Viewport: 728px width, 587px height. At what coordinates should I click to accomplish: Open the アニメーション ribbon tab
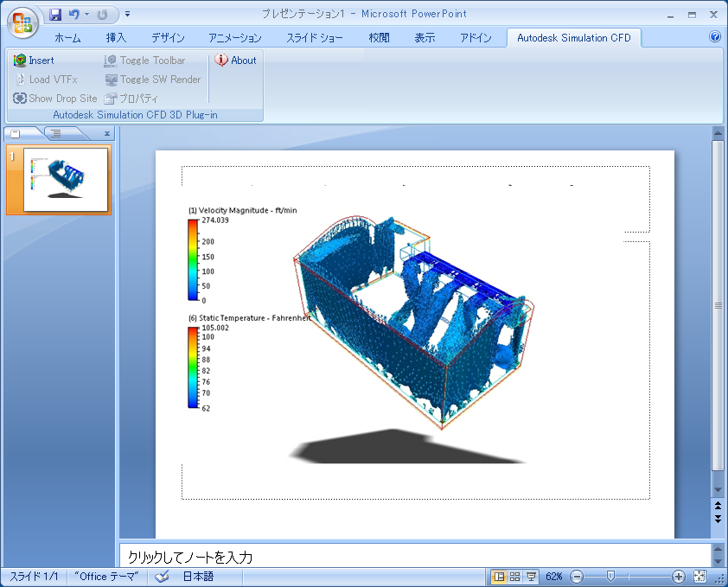click(x=234, y=38)
